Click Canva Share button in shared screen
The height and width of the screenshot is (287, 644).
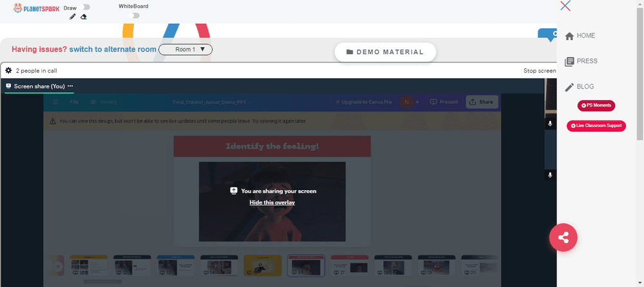tap(482, 102)
